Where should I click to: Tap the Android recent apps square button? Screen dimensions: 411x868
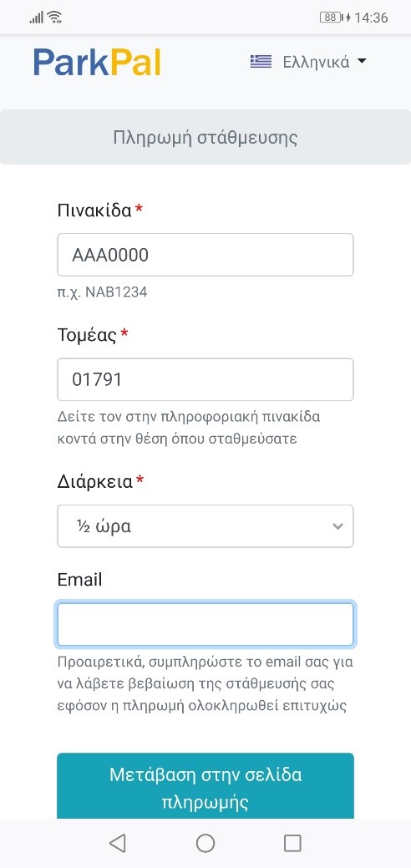point(292,843)
